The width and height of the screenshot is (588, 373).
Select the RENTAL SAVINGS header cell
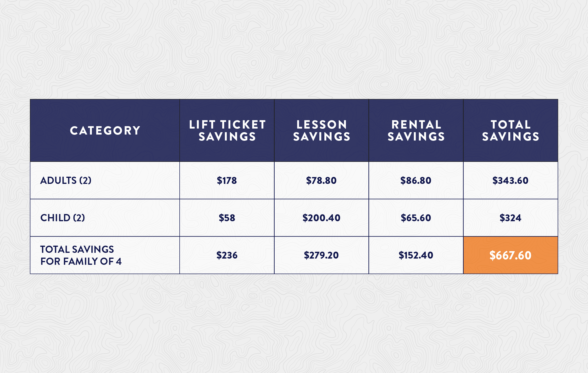pos(416,130)
